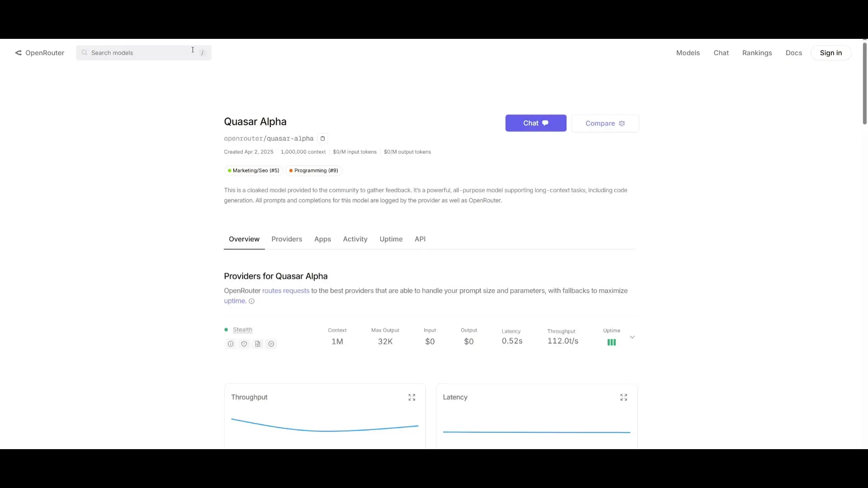868x488 pixels.
Task: Open Chat in top navigation
Action: click(x=721, y=53)
